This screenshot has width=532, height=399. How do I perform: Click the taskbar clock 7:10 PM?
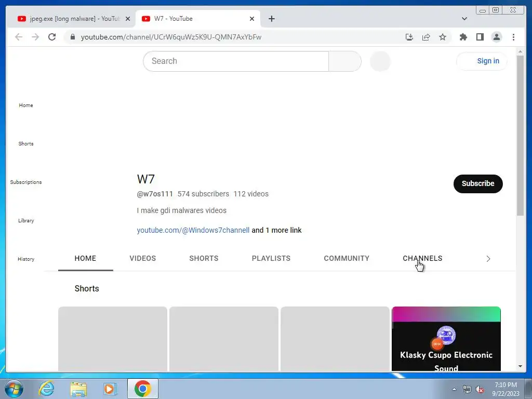coord(506,385)
